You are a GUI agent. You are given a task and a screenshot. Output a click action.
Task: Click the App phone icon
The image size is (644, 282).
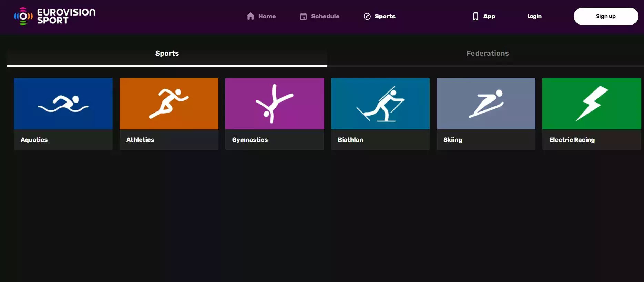[x=476, y=16]
